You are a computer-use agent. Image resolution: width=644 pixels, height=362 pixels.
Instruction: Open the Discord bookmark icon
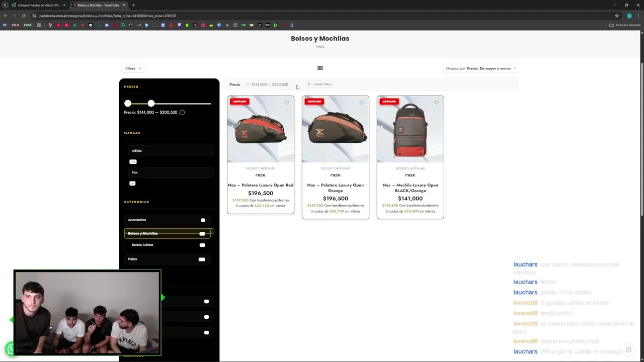coord(107,25)
